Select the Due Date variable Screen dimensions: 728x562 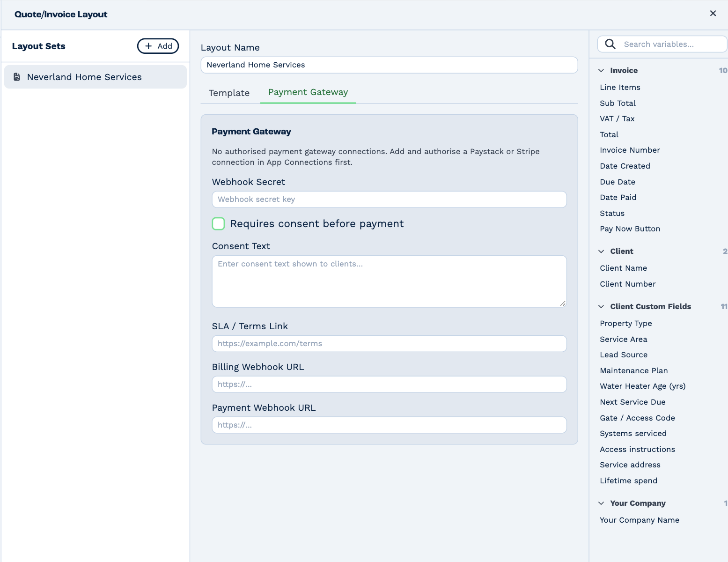[x=617, y=182]
